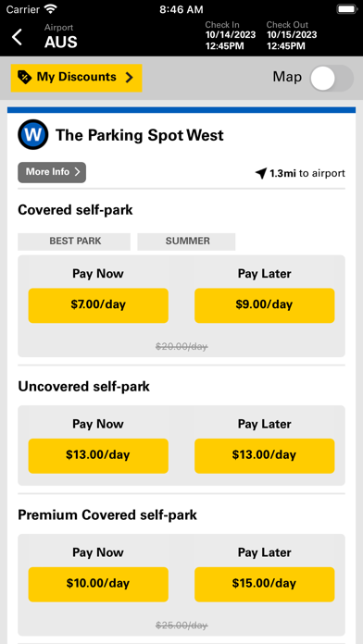Click the blue W location logo
The width and height of the screenshot is (363, 644).
pyautogui.click(x=33, y=135)
